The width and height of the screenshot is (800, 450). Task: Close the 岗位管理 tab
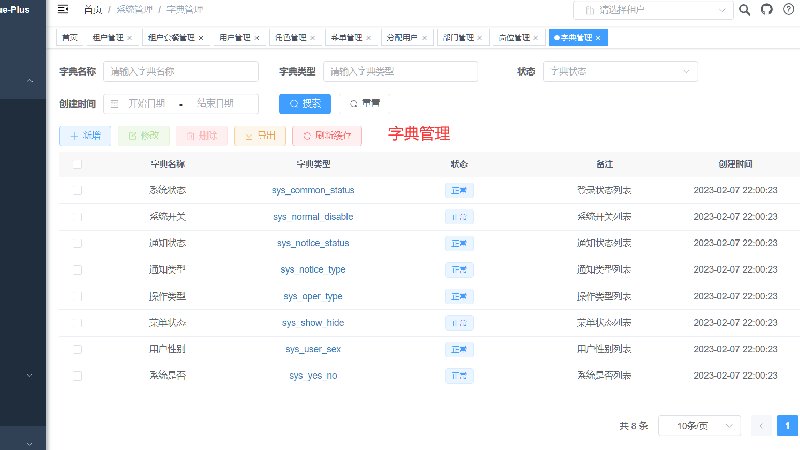click(535, 38)
